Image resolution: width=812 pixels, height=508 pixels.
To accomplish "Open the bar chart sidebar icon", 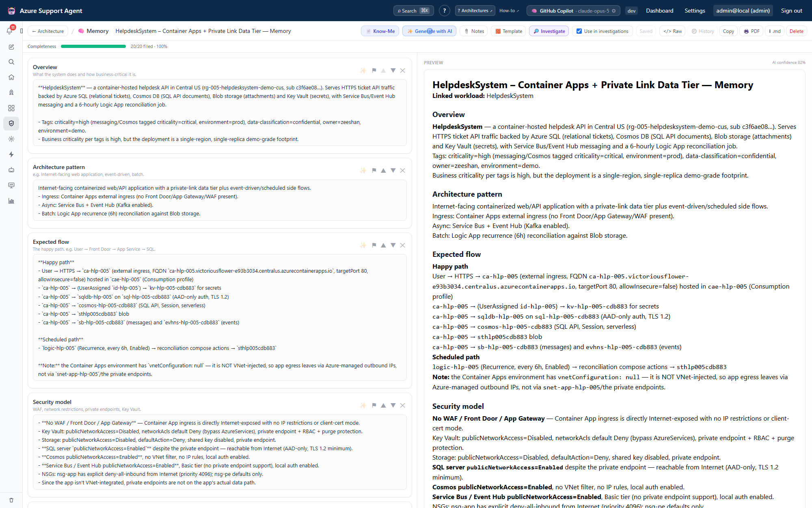I will [x=11, y=201].
